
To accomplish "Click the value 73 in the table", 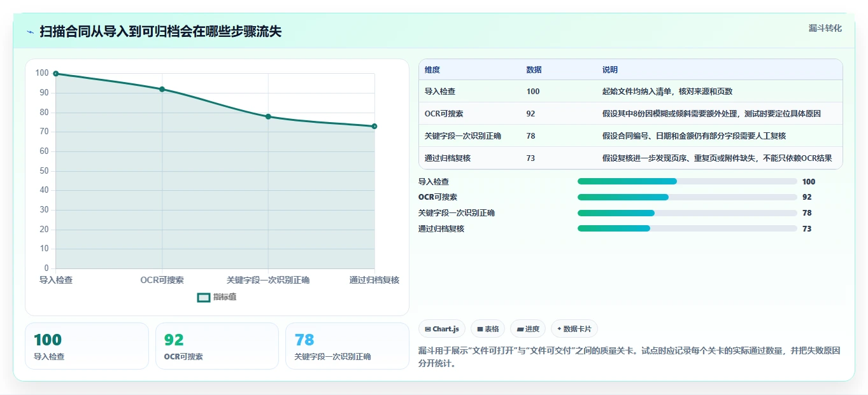I will [531, 158].
